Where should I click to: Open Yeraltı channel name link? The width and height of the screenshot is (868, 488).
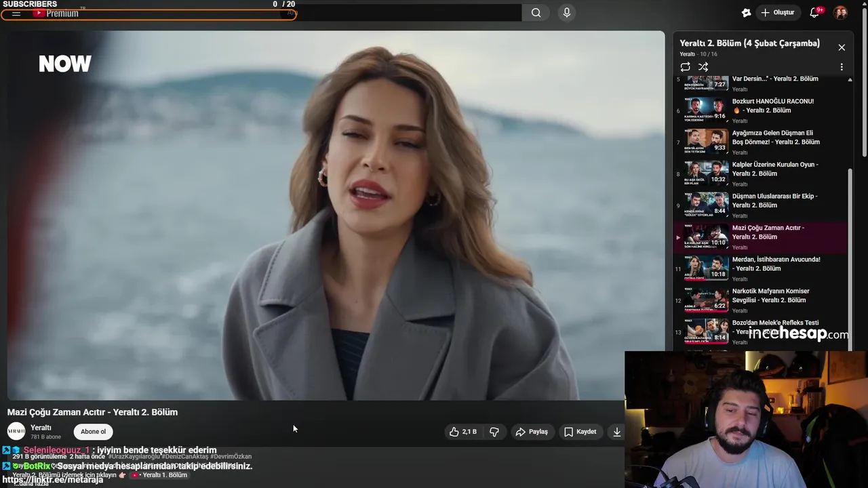pos(41,428)
